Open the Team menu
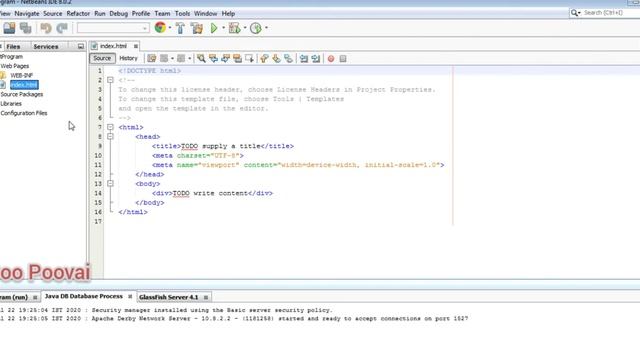The width and height of the screenshot is (640, 360). pyautogui.click(x=162, y=13)
